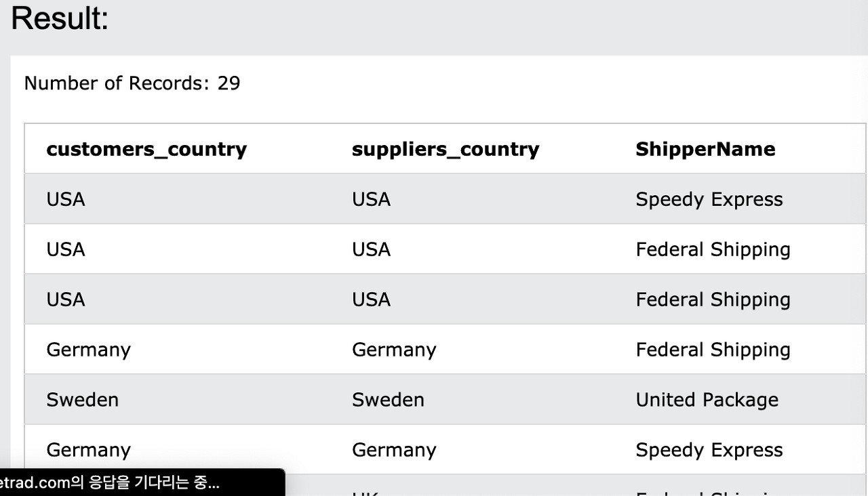The image size is (868, 496).
Task: Click the suppliers_country column header
Action: (x=446, y=149)
